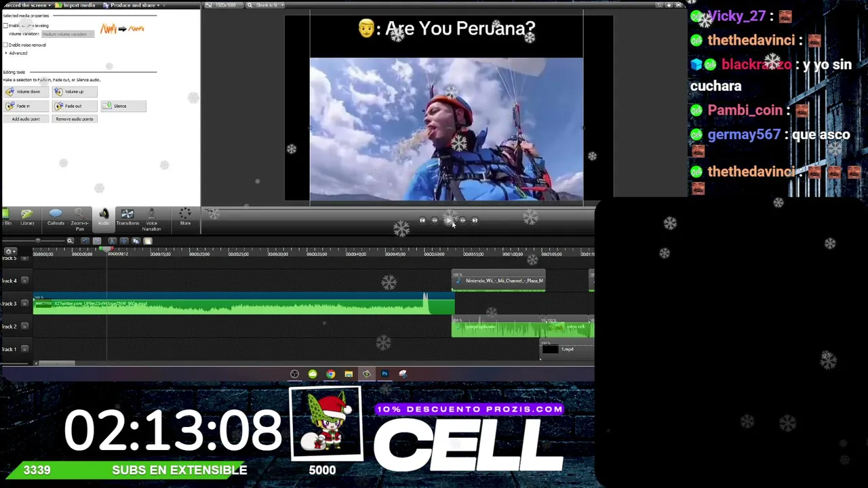Click the crop mode icon above preview
The height and width of the screenshot is (488, 868).
click(x=658, y=5)
